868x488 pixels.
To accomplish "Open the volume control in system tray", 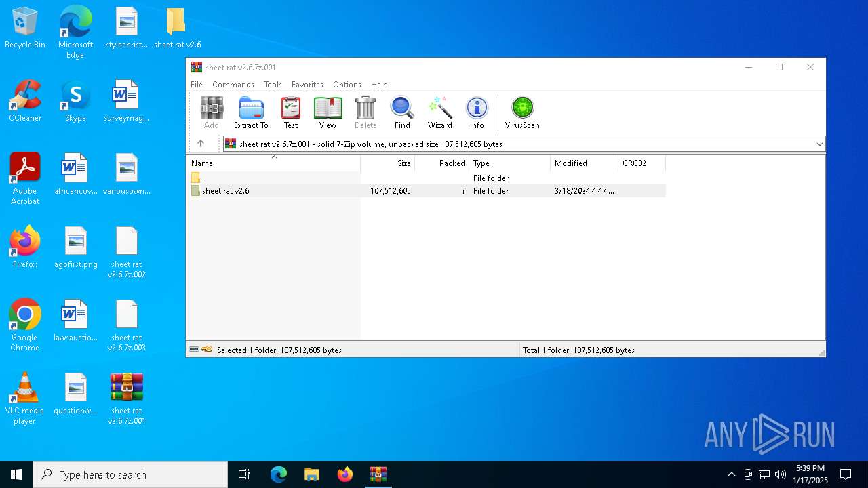I will coord(781,474).
